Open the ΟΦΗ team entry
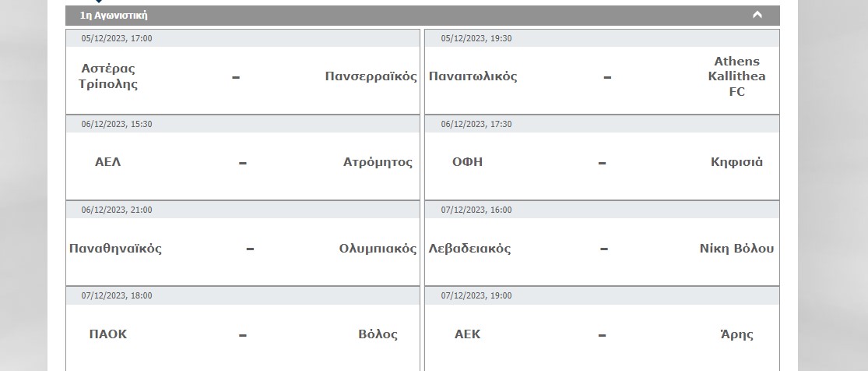Viewport: 868px width, 371px height. (468, 162)
